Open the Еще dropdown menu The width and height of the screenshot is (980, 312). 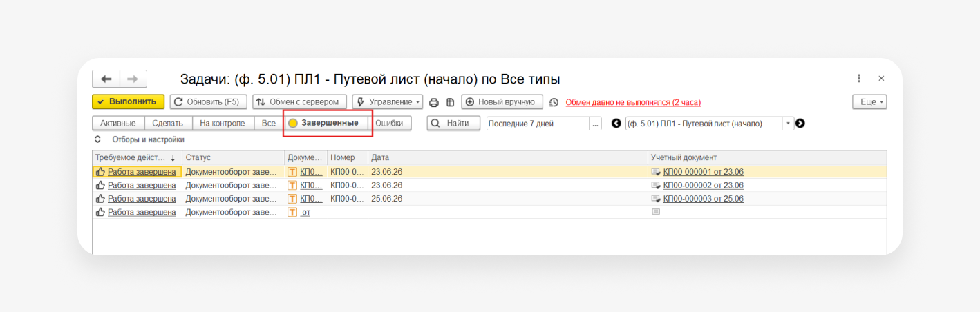coord(869,101)
